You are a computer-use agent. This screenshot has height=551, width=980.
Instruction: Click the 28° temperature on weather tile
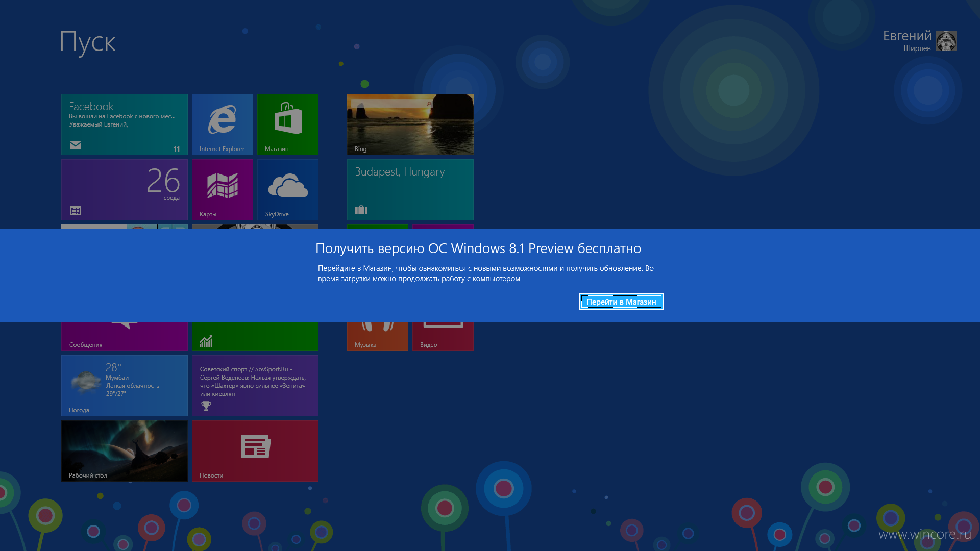point(113,368)
